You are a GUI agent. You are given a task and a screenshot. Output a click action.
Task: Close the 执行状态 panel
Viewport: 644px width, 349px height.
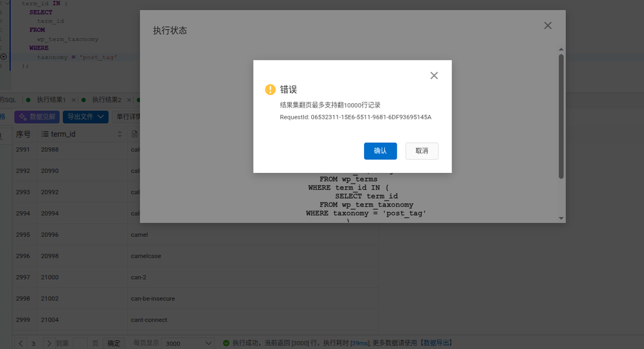pos(548,25)
